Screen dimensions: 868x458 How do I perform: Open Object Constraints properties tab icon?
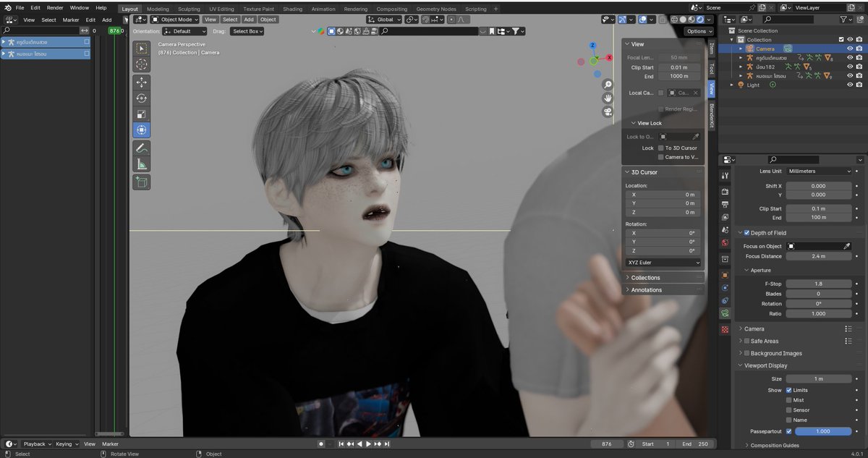point(725,300)
